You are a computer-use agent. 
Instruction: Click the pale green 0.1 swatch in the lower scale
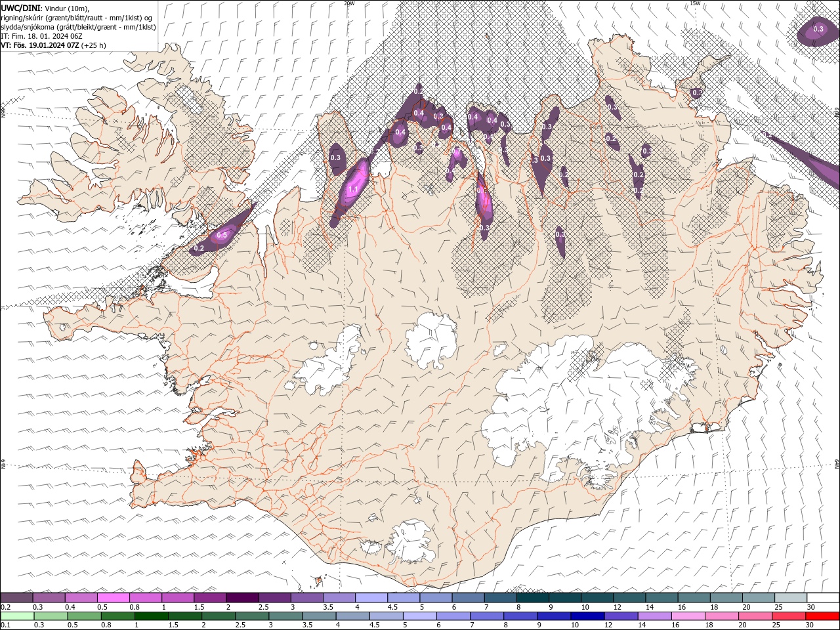(x=16, y=616)
